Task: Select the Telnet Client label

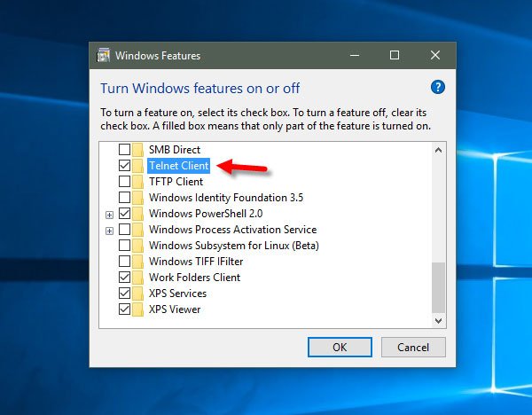Action: coord(179,165)
